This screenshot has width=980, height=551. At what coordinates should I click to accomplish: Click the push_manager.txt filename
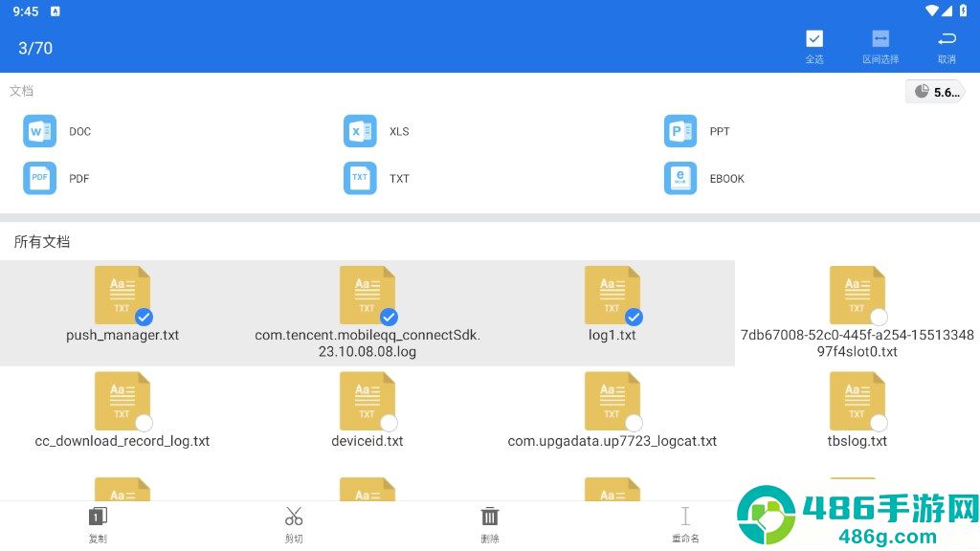pyautogui.click(x=122, y=336)
